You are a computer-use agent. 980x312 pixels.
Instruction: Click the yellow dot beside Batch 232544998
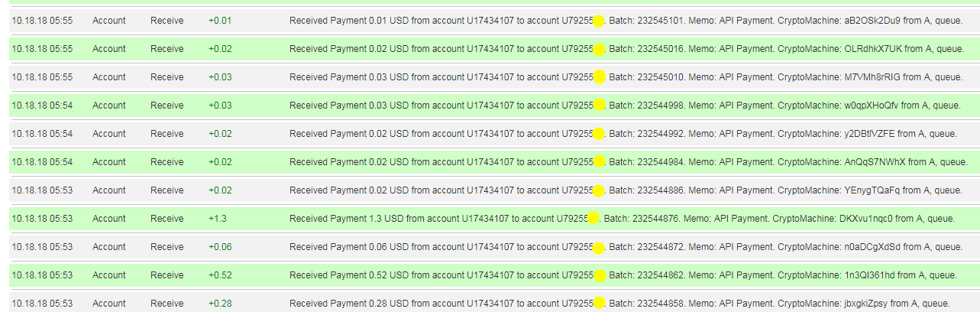(599, 106)
